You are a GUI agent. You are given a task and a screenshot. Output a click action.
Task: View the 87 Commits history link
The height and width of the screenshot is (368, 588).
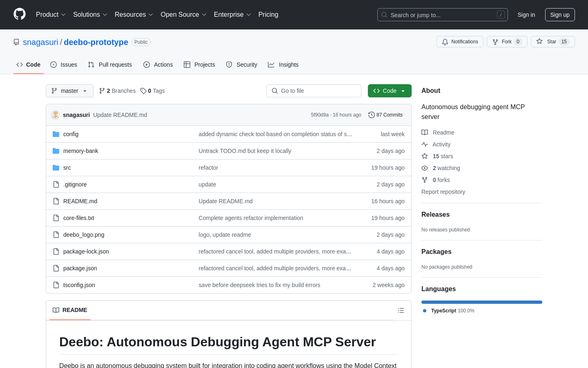tap(385, 115)
